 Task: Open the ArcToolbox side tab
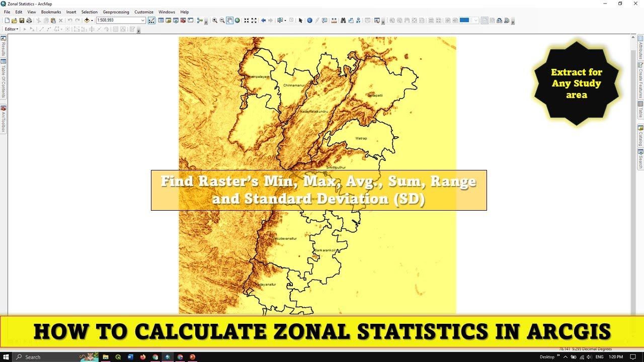pyautogui.click(x=3, y=119)
